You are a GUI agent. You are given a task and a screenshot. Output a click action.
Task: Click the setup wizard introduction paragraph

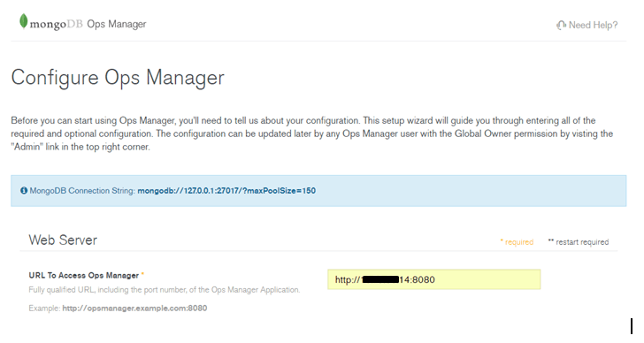[x=312, y=133]
